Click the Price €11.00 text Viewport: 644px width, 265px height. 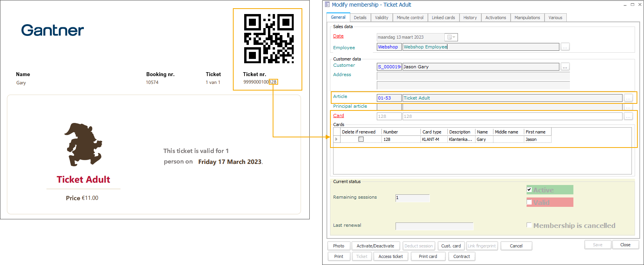[82, 198]
